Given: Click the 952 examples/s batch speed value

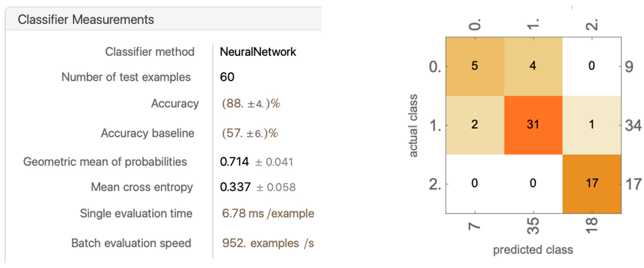Looking at the screenshot, I should point(268,243).
